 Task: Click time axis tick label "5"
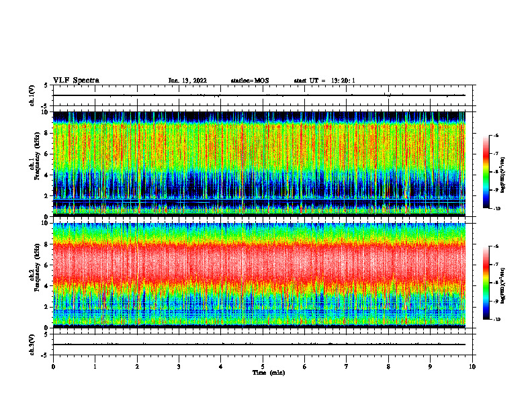(263, 367)
